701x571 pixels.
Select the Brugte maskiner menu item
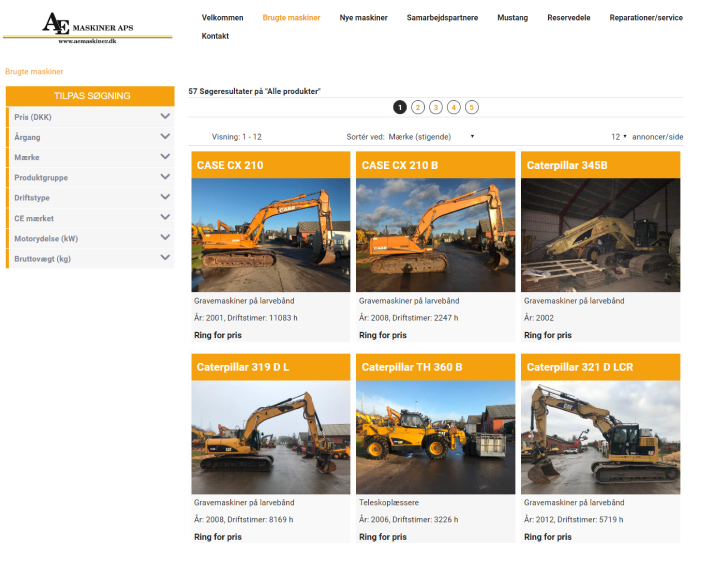click(291, 17)
